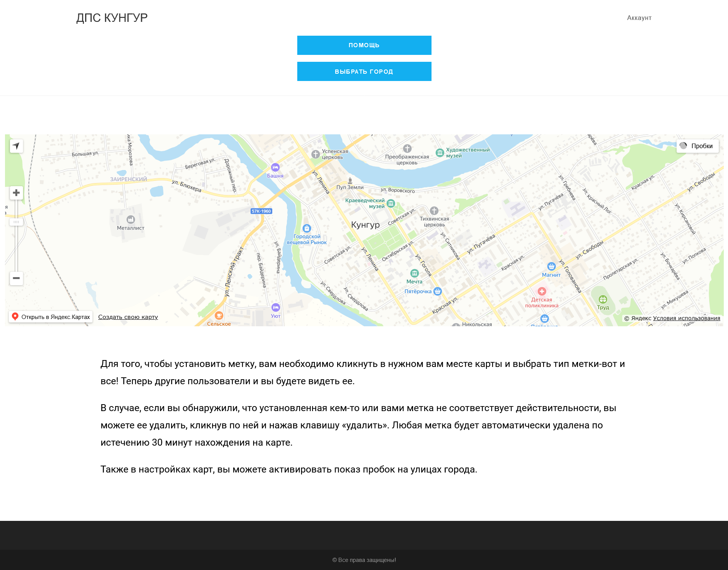Click the Октябрьская ул. street label
This screenshot has width=728, height=570.
click(x=398, y=251)
